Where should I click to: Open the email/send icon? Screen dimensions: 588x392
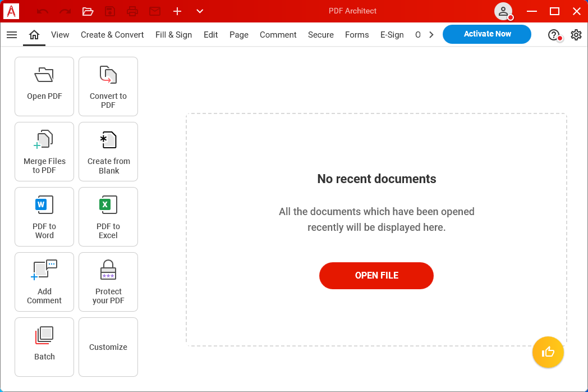tap(155, 11)
